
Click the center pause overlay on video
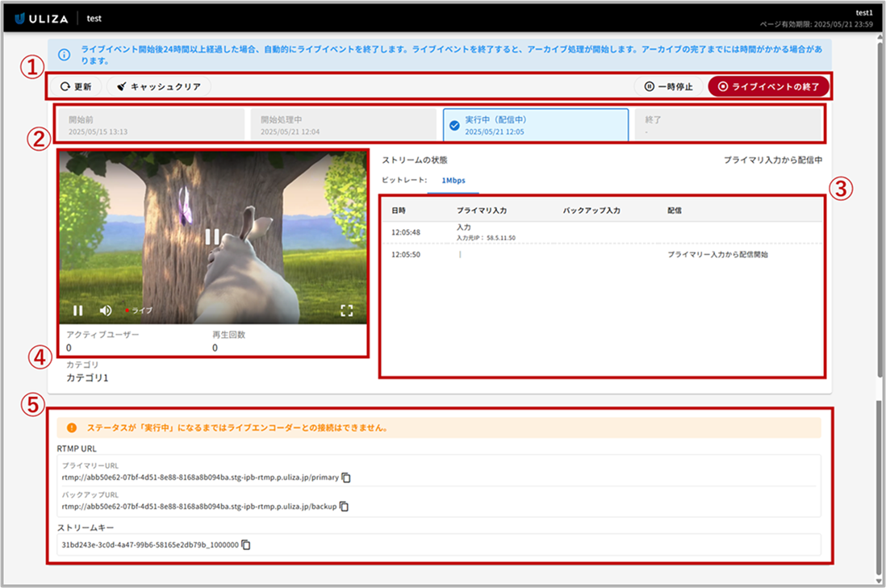(x=212, y=236)
